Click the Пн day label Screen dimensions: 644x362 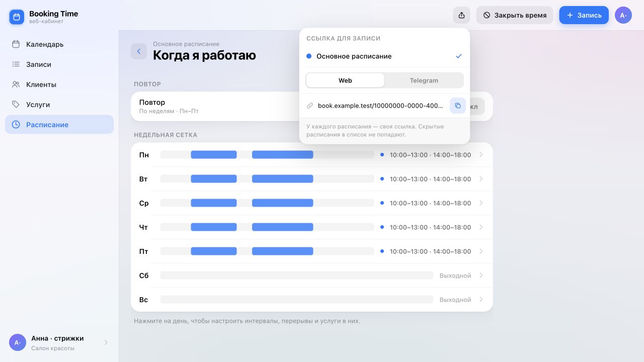144,155
